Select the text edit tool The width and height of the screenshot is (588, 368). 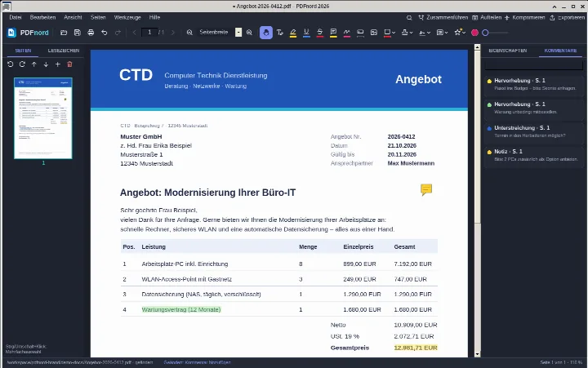click(280, 33)
